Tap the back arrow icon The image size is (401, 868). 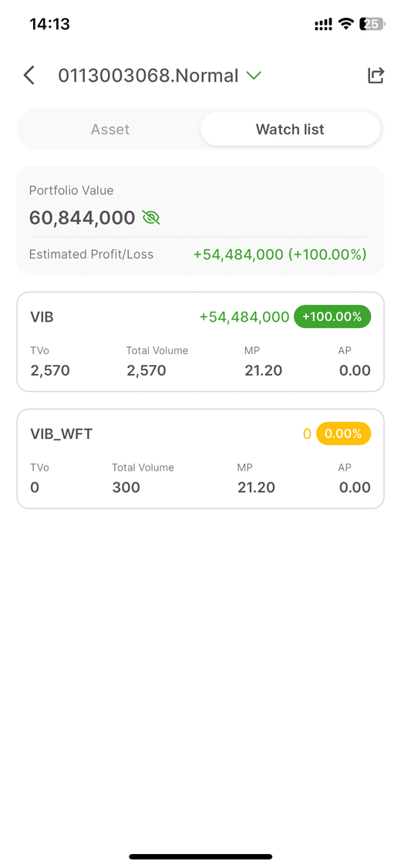pyautogui.click(x=29, y=76)
